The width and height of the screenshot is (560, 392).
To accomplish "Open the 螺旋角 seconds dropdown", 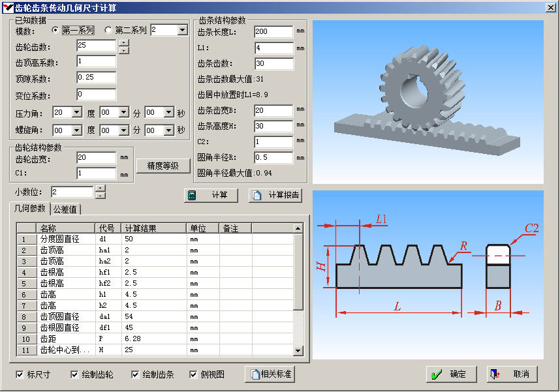I will click(x=169, y=130).
